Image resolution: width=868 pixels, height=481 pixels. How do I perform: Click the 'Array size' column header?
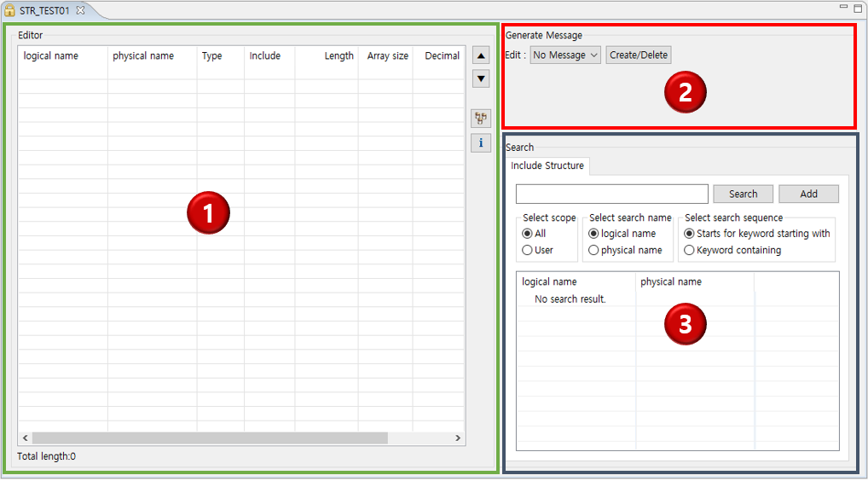385,56
